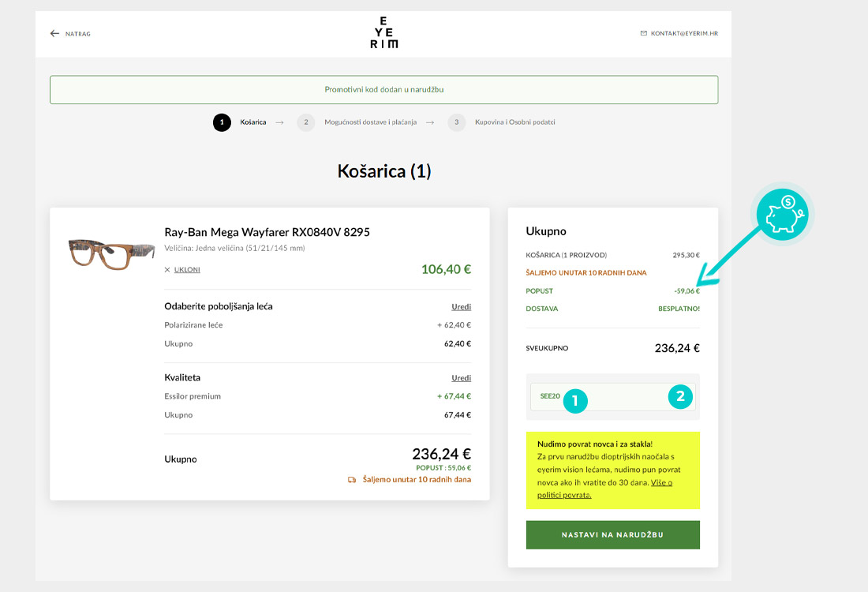Go back via the NATRAG link
Image resolution: width=868 pixels, height=592 pixels.
pos(77,34)
